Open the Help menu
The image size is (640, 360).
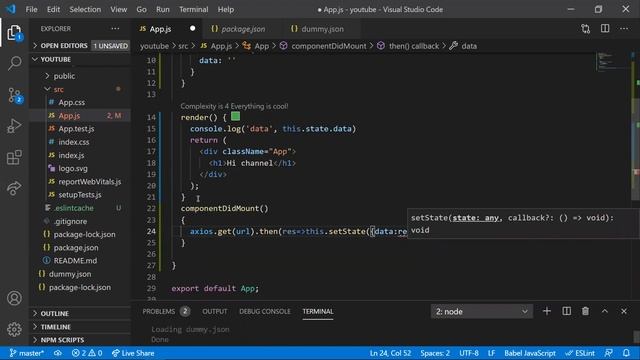click(x=226, y=9)
